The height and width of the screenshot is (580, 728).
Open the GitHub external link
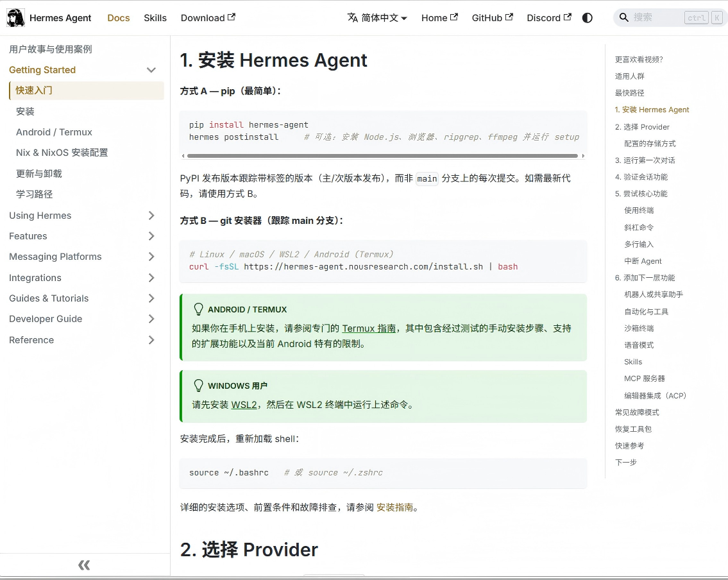tap(492, 18)
